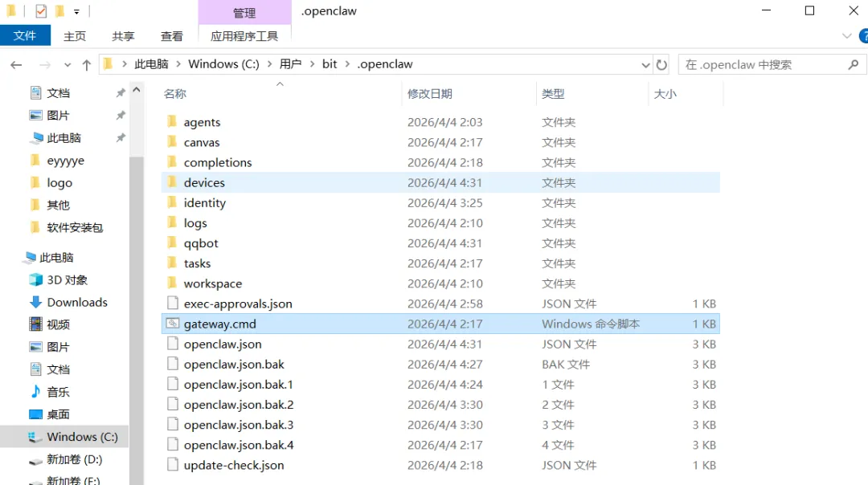Image resolution: width=868 pixels, height=485 pixels.
Task: Select 新加卷 (D:) in navigation tree
Action: 65,459
